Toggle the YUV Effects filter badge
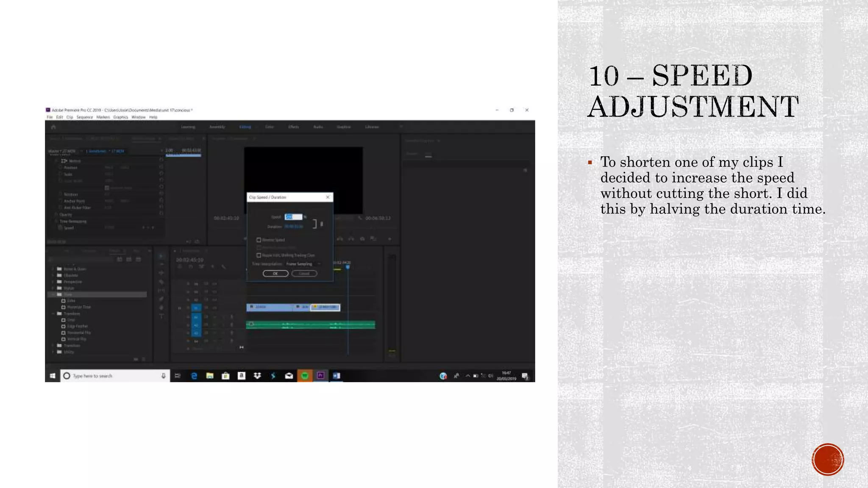 139,259
